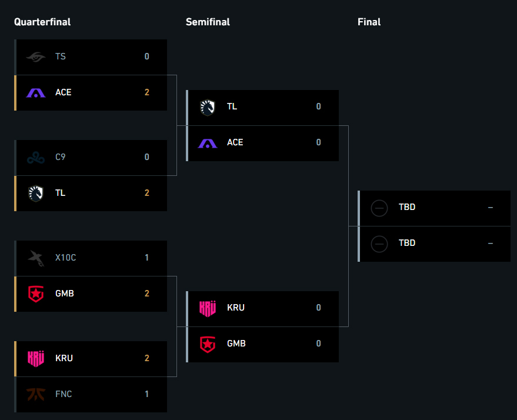Click Team Liquid logo in quarterfinal
The width and height of the screenshot is (517, 420).
pos(36,193)
